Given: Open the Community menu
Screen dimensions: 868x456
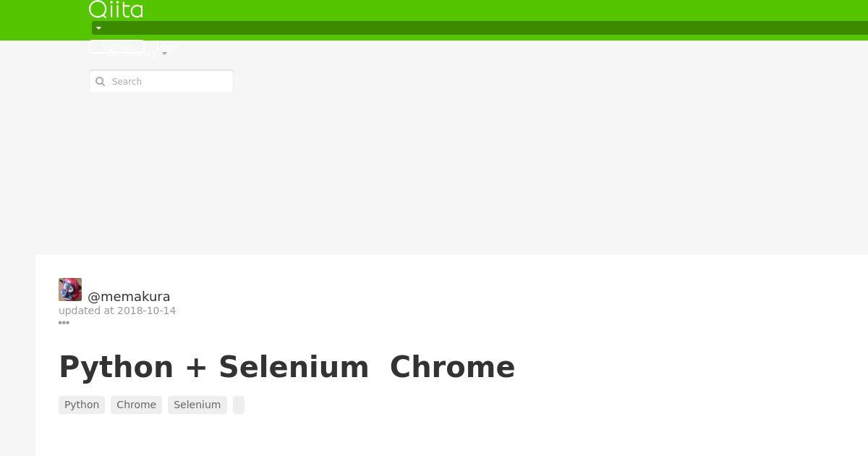Looking at the screenshot, I should pos(131,54).
